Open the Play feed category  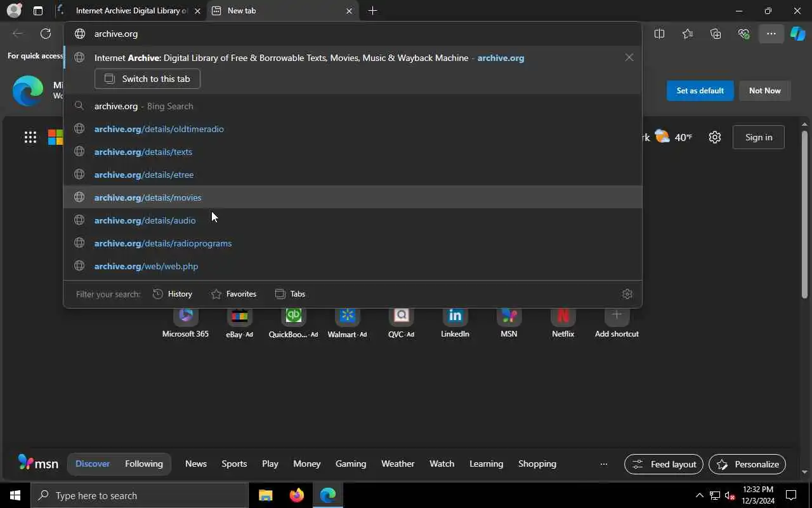click(270, 464)
